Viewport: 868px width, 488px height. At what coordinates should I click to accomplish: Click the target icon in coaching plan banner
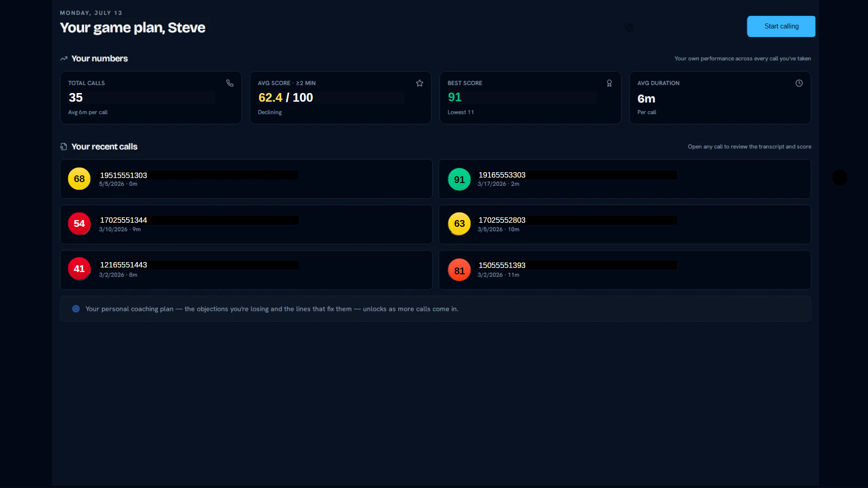coord(76,309)
